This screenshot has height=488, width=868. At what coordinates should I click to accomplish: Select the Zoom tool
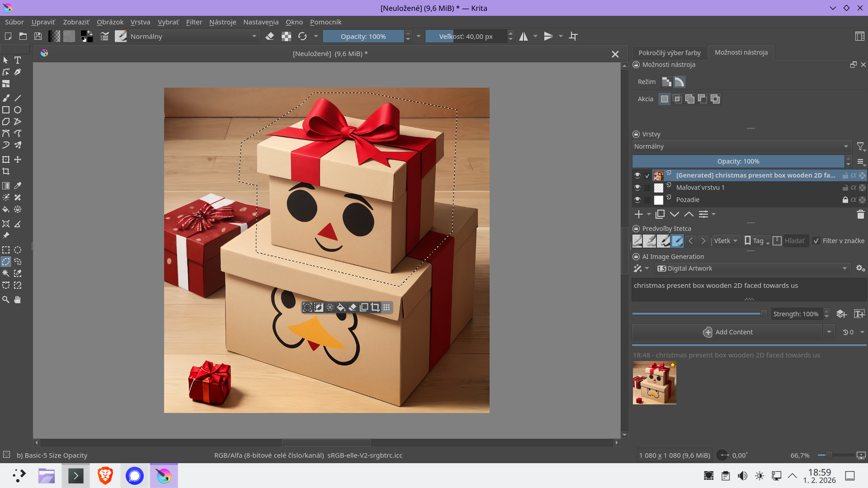point(6,300)
